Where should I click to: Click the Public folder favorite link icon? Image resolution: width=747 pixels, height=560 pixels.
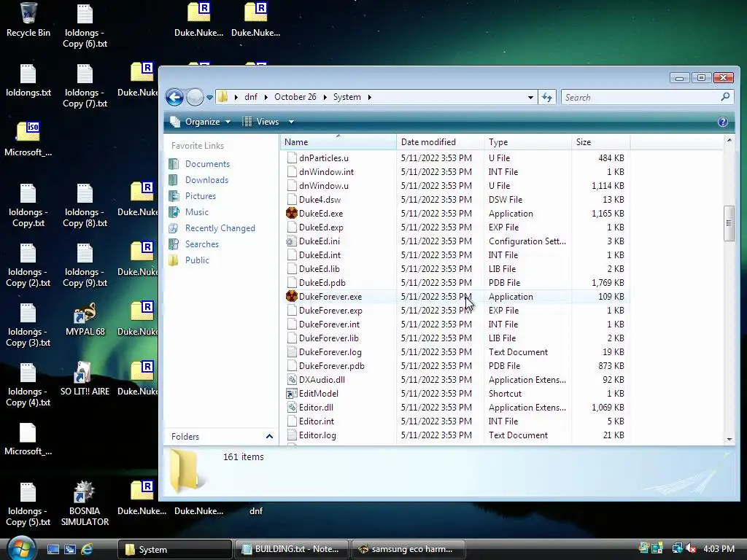click(174, 260)
